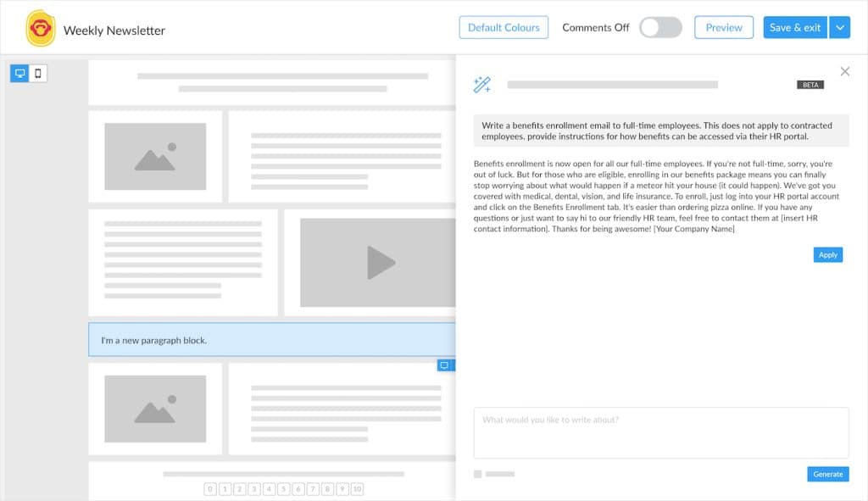The image size is (868, 501).
Task: Click the prompt input field
Action: tap(661, 432)
